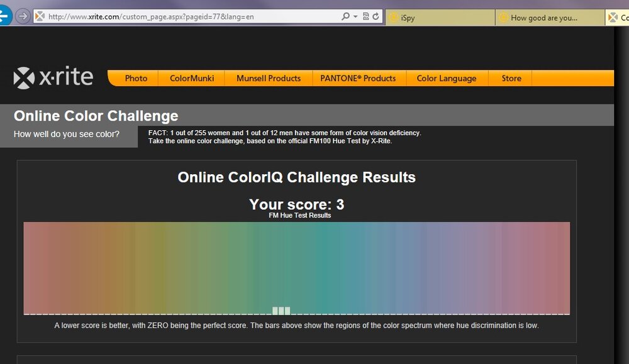Click the x-rite logo
This screenshot has width=629, height=364.
53,77
